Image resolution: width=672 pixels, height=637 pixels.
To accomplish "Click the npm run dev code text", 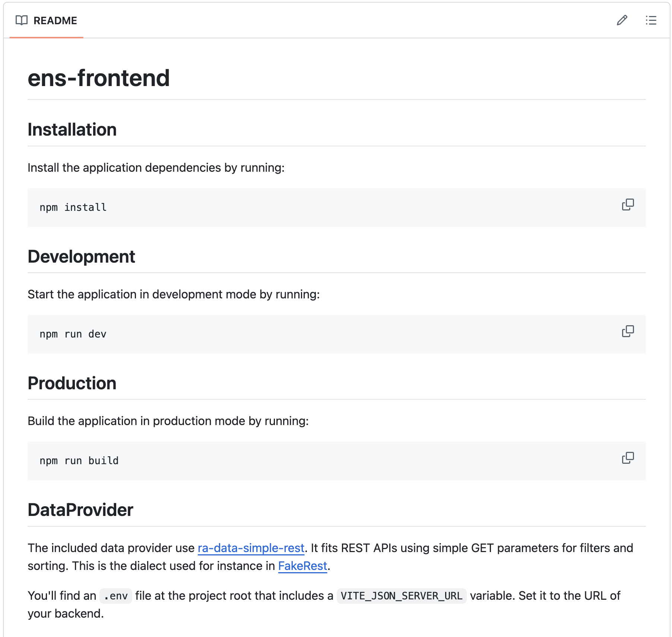I will click(73, 334).
